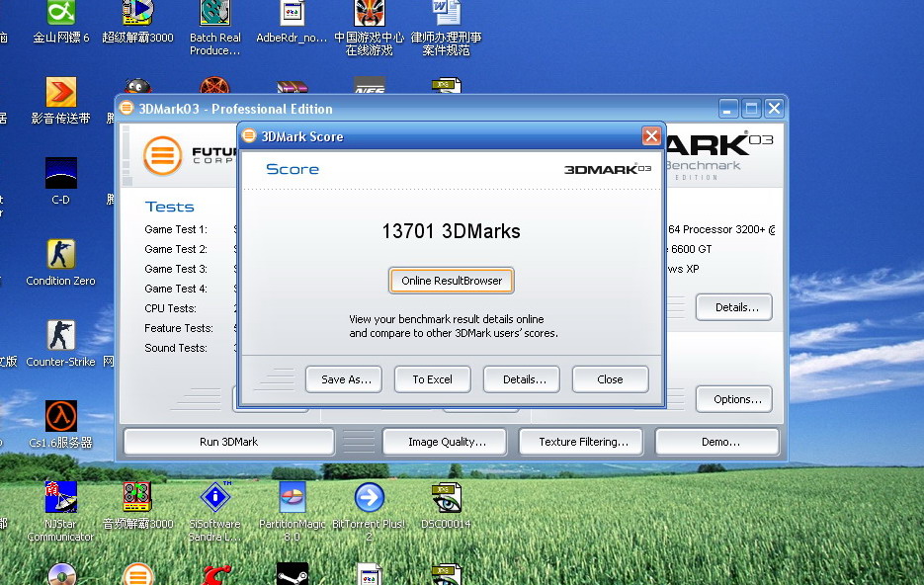924x585 pixels.
Task: Select the Steam icon on the desktop
Action: click(292, 574)
